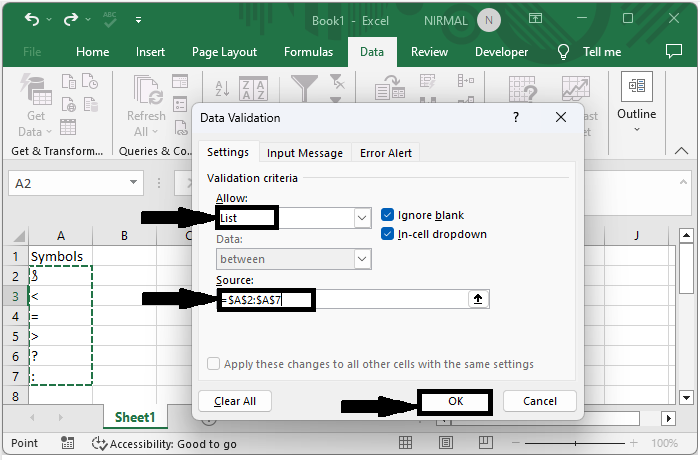Click the Sheet1 tab
Screen dimensions: 700x460
click(134, 417)
